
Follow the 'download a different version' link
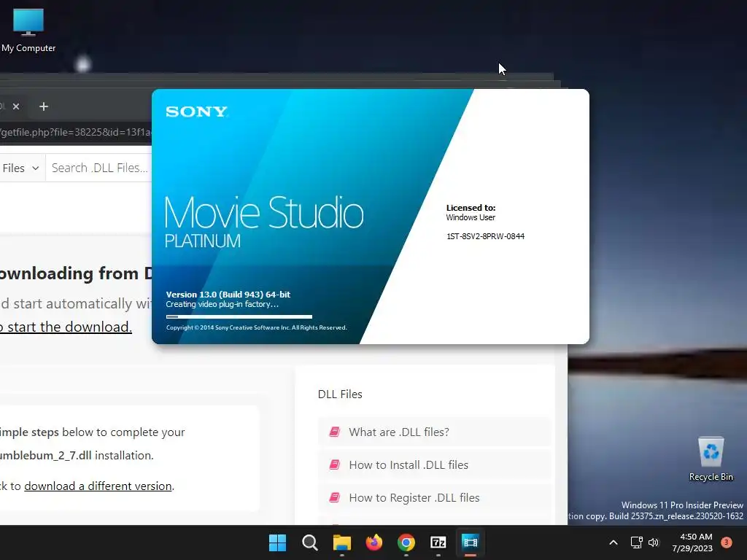(x=98, y=486)
